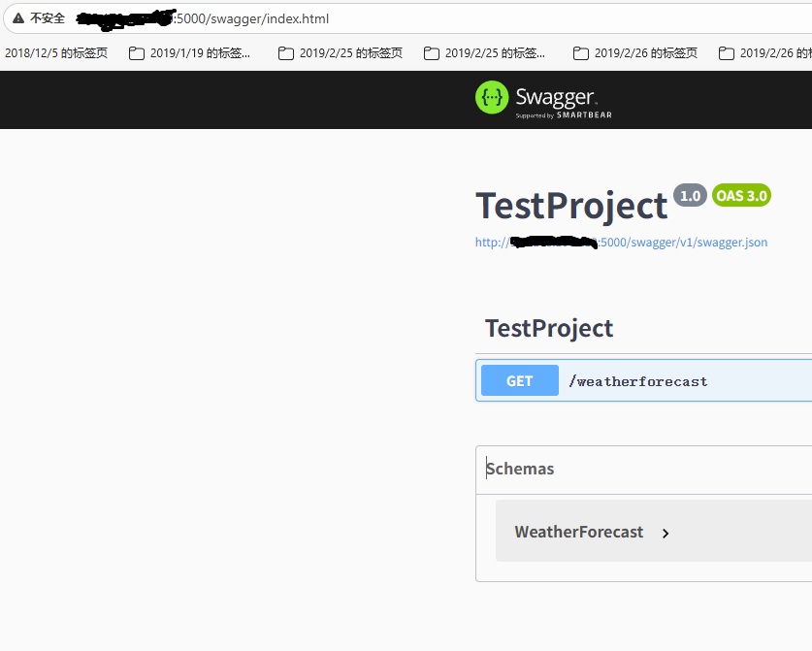Click the 不安全 site security label

pos(48,18)
